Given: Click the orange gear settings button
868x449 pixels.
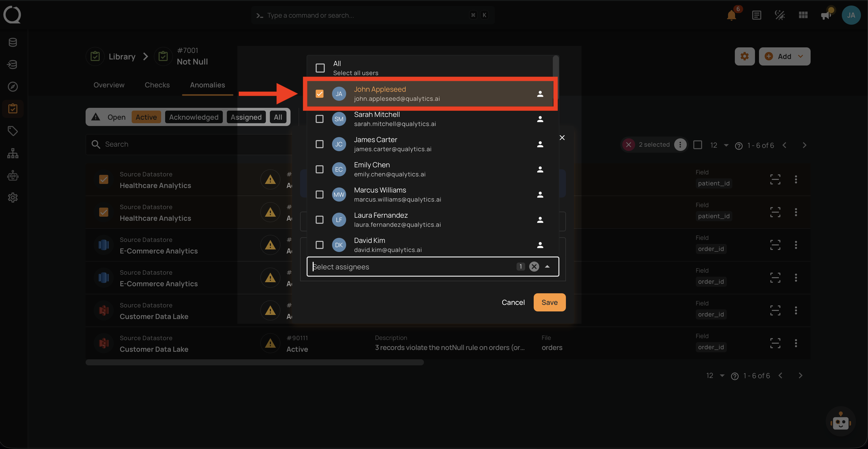Looking at the screenshot, I should pos(744,56).
